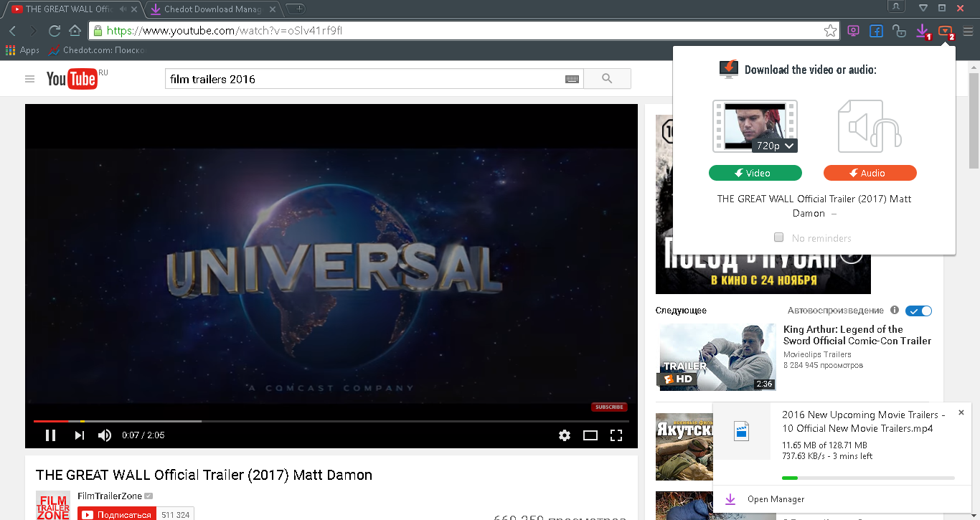Mute the video player volume
This screenshot has height=520, width=980.
tap(105, 435)
